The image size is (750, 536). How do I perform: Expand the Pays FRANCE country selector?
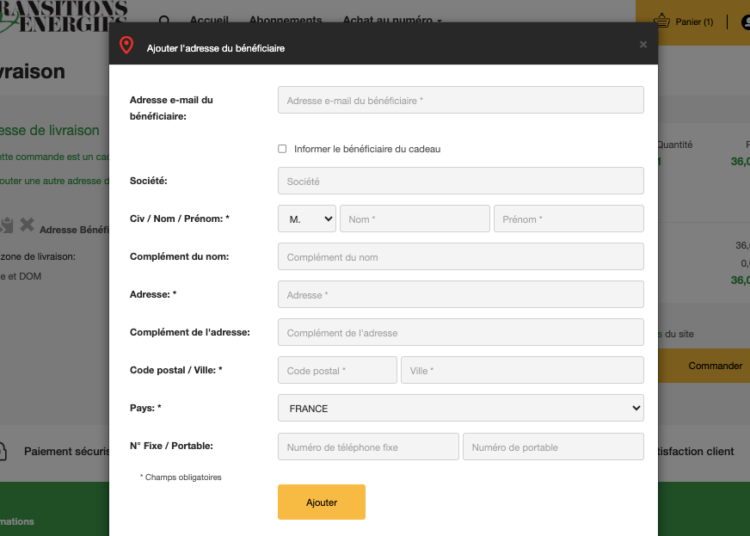click(460, 408)
